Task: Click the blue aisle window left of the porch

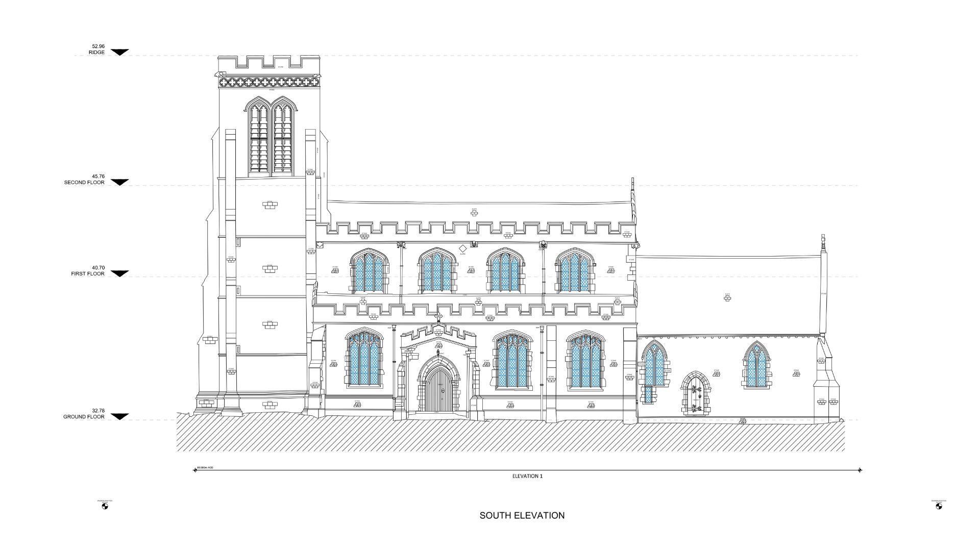Action: [x=364, y=359]
